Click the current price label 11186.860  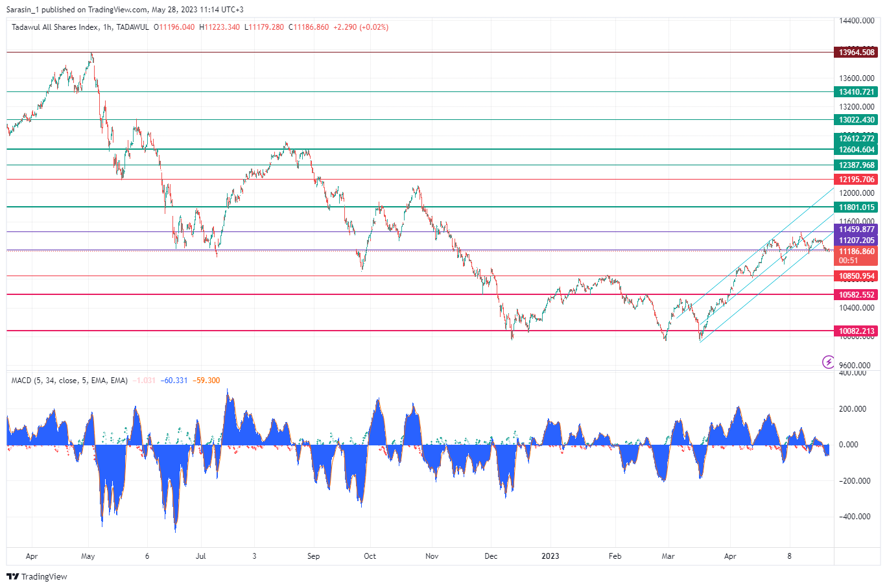(x=856, y=252)
